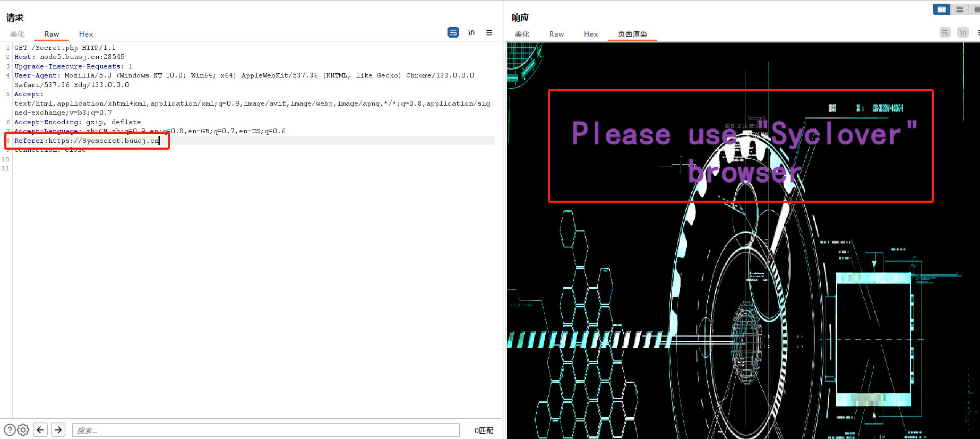Select the 页面渲染 render tab
This screenshot has height=439, width=980.
(632, 34)
